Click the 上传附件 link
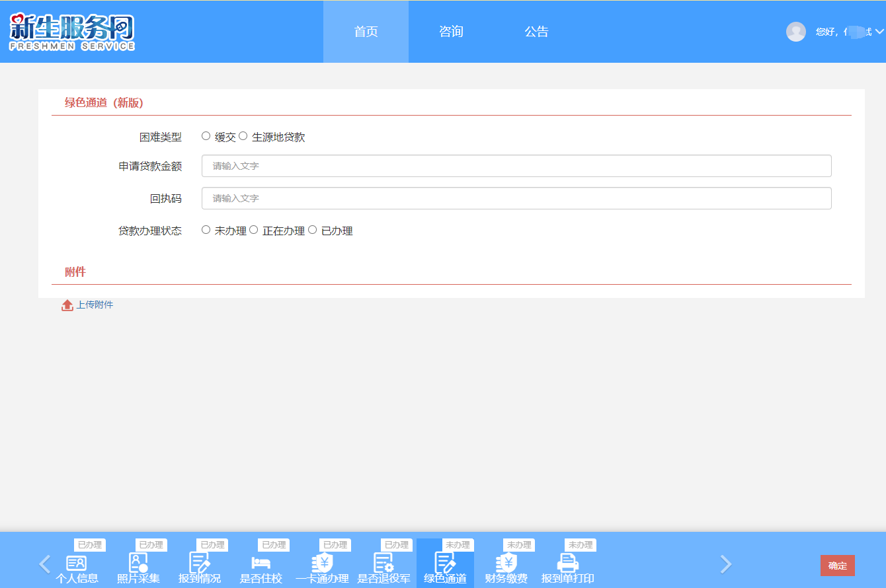Image resolution: width=886 pixels, height=588 pixels. pyautogui.click(x=95, y=305)
